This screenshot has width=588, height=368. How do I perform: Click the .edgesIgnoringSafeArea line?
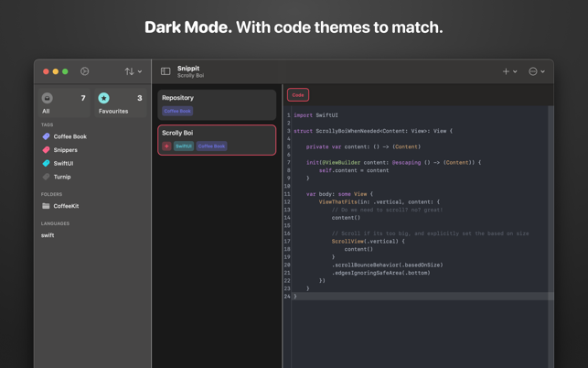pos(381,273)
